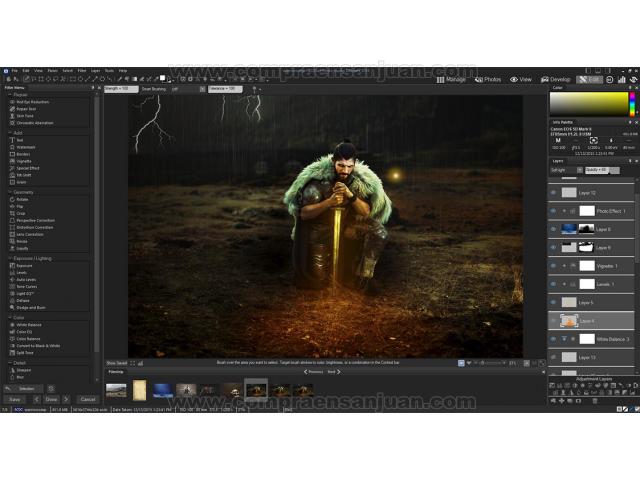Click the rainbow hue strip

[632, 104]
